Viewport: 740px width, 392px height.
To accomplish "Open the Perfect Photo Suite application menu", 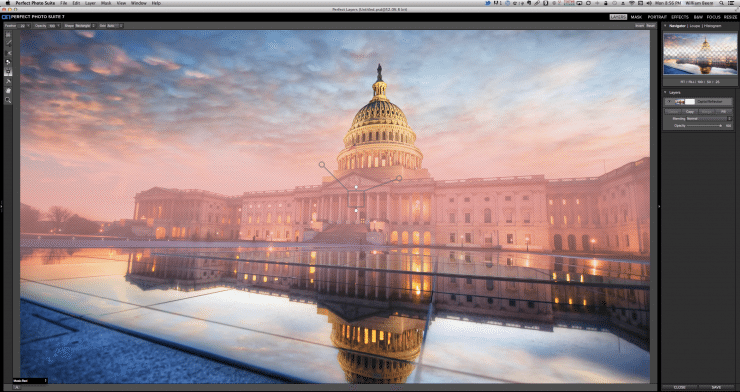I will 35,3.
